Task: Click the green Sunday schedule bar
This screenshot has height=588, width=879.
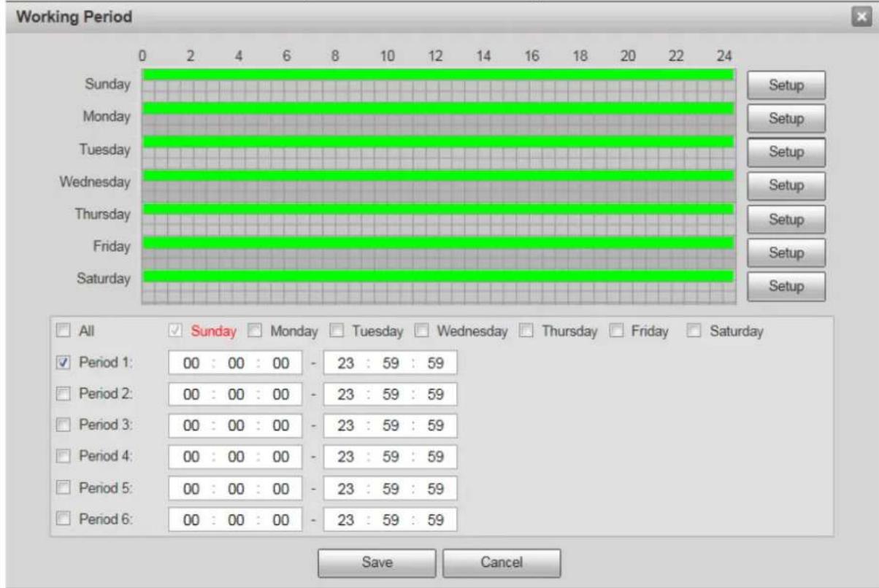Action: (x=438, y=74)
